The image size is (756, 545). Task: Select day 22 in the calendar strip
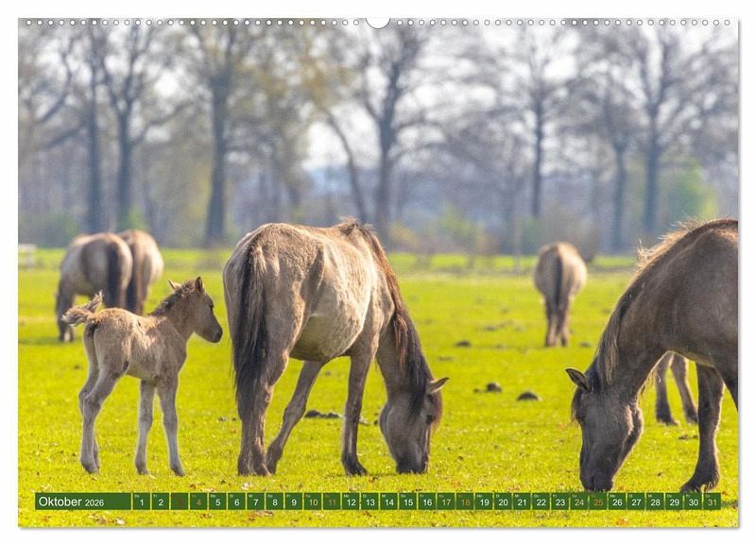[541, 502]
